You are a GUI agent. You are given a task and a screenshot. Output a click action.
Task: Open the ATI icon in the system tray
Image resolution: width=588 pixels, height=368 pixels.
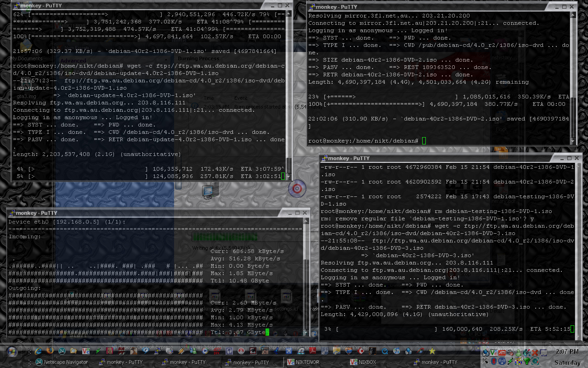click(502, 352)
